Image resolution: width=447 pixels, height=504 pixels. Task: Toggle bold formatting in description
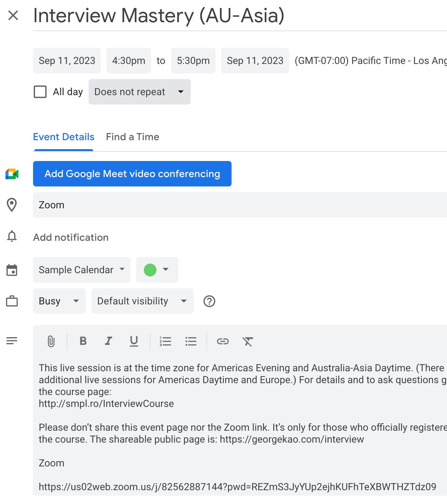(83, 341)
